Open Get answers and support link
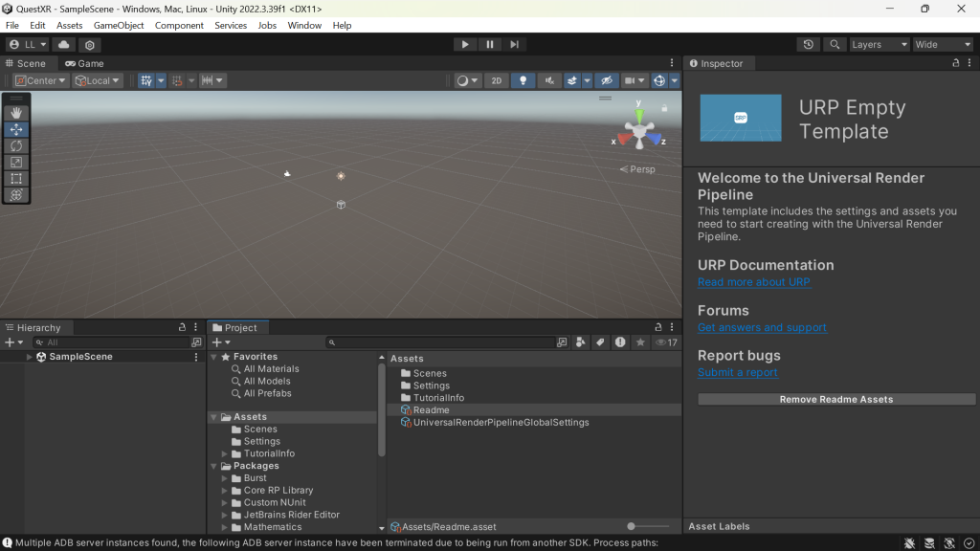 click(762, 327)
